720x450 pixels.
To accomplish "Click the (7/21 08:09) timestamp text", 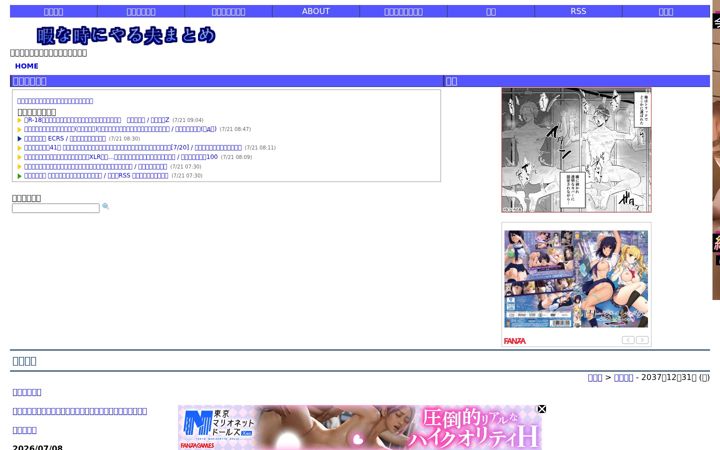I will [x=236, y=157].
